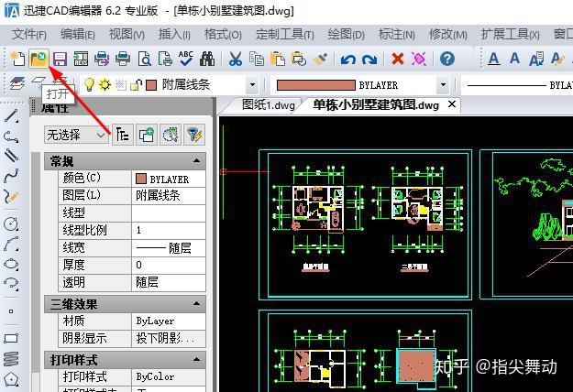Click the toolbar BYLAYER color bar
Viewport: 573px width, 392px height.
(315, 85)
